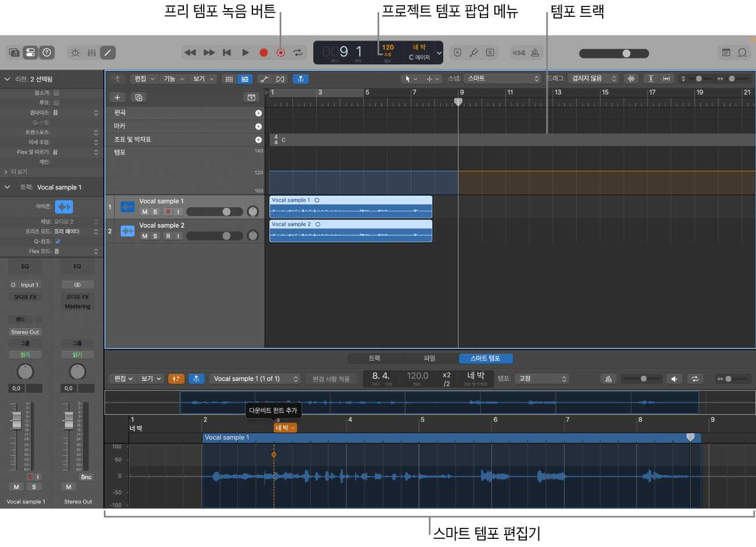Open the 스마트 snap dropdown

click(503, 78)
